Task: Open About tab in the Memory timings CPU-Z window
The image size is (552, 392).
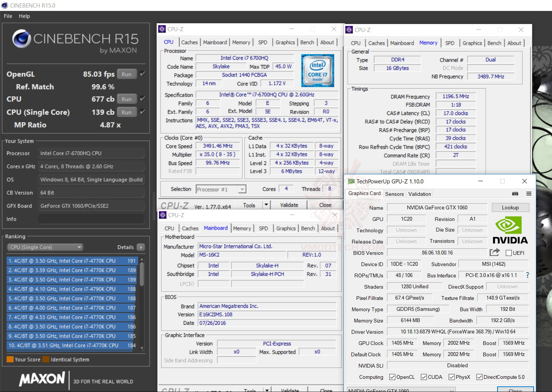Action: coord(514,43)
